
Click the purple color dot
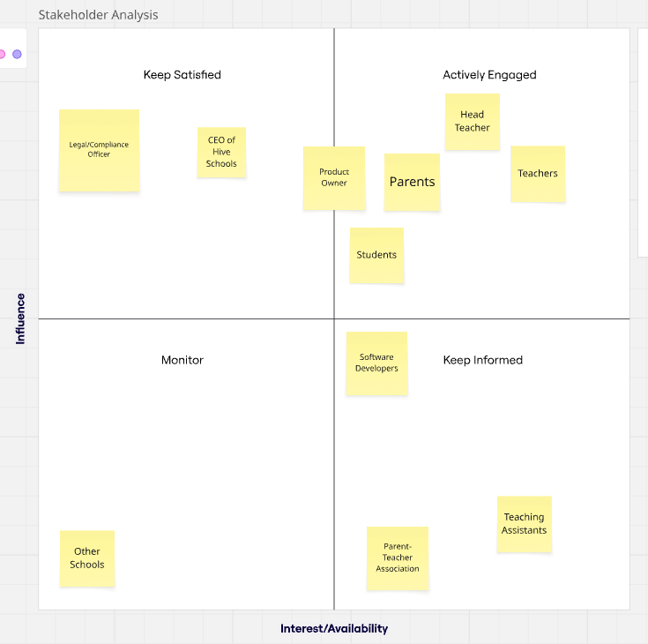17,54
